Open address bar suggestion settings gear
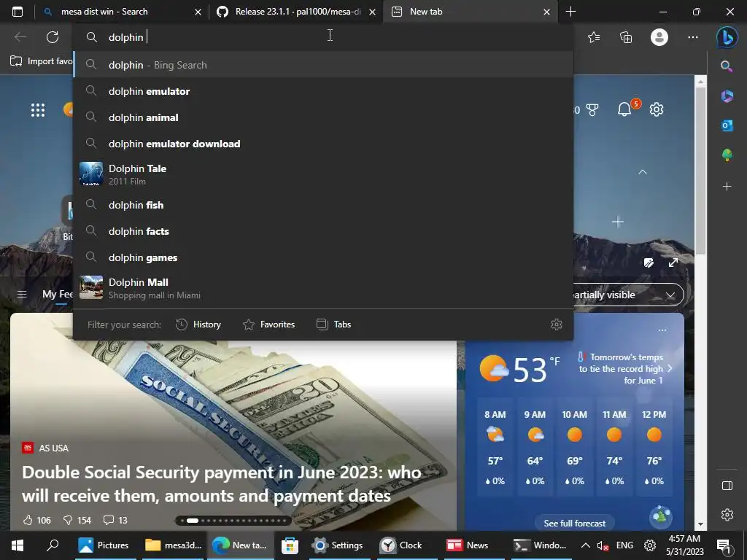Image resolution: width=747 pixels, height=560 pixels. pos(557,324)
